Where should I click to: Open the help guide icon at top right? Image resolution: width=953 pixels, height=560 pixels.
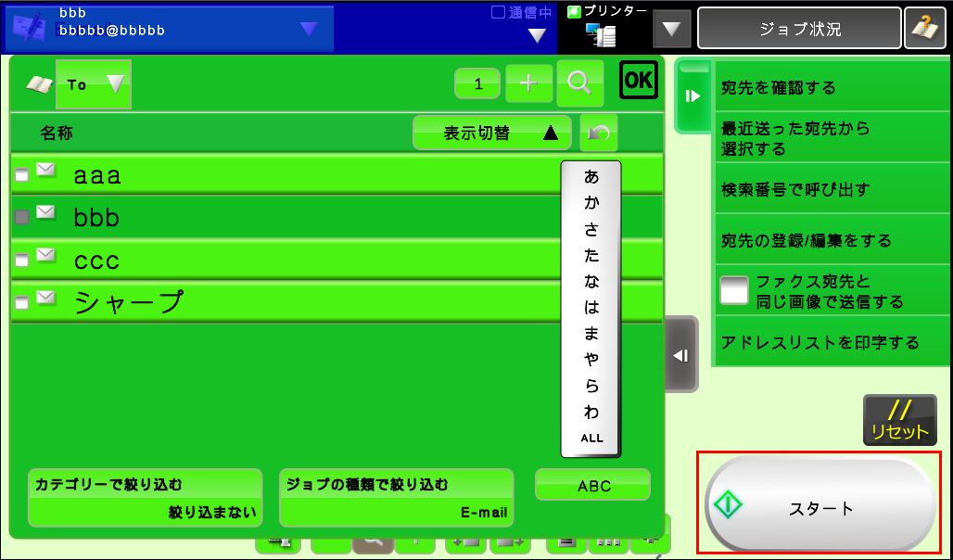[923, 29]
